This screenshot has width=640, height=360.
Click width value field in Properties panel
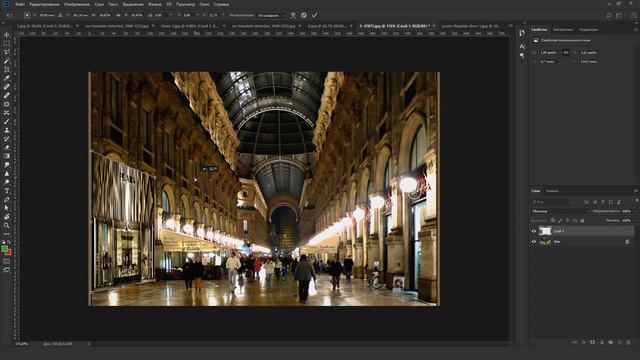548,52
